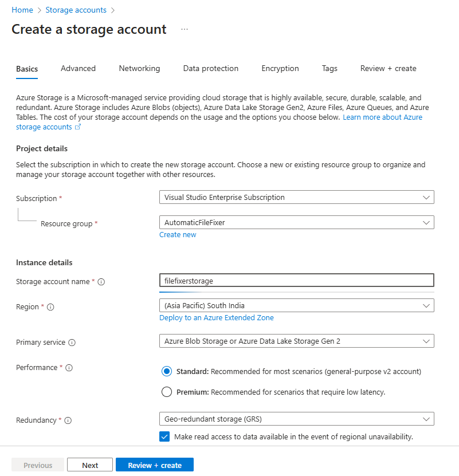Open the Resource group dropdown

pos(296,222)
